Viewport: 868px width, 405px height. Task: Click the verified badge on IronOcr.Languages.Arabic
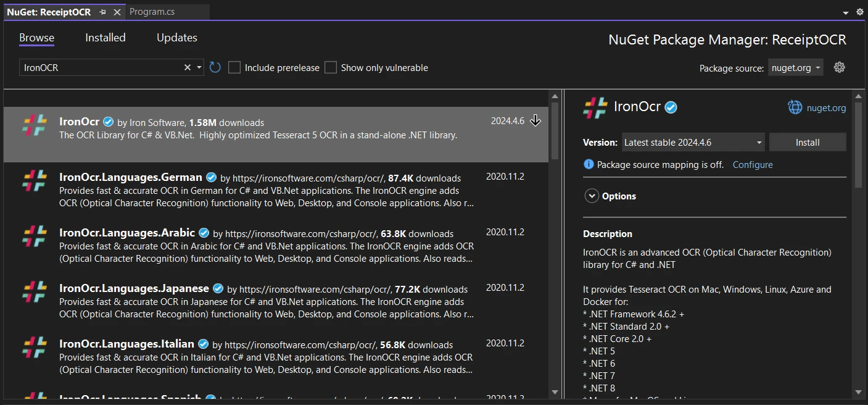click(x=204, y=233)
